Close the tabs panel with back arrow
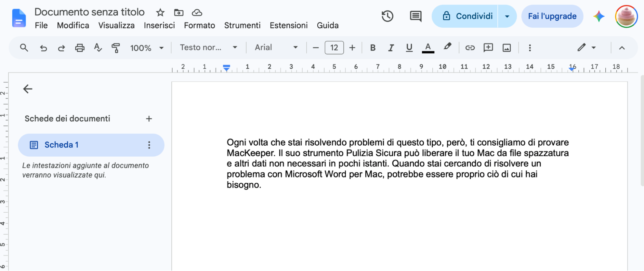Viewport: 644px width, 271px height. point(28,89)
